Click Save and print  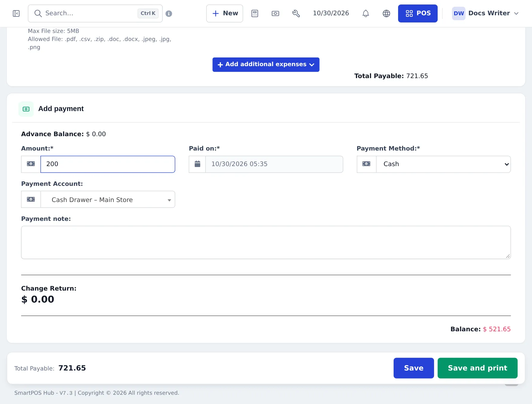click(x=477, y=368)
